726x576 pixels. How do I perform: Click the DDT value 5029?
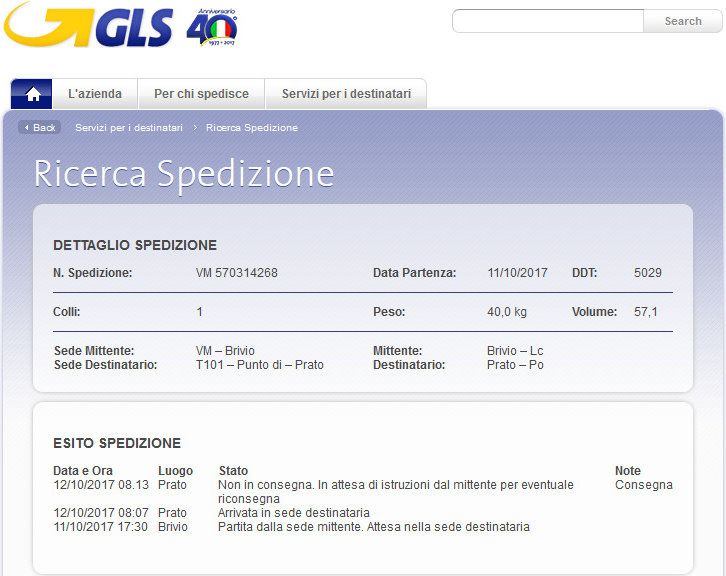point(648,273)
